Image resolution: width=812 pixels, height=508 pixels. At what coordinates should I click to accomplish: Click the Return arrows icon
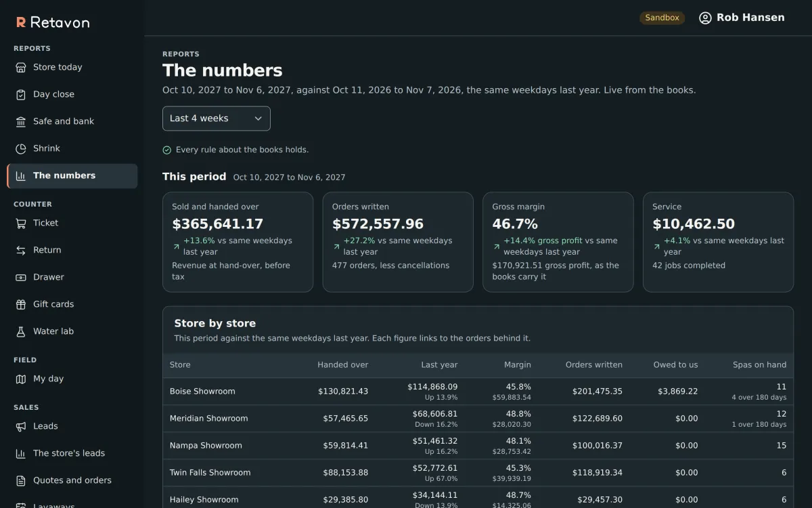(x=21, y=250)
